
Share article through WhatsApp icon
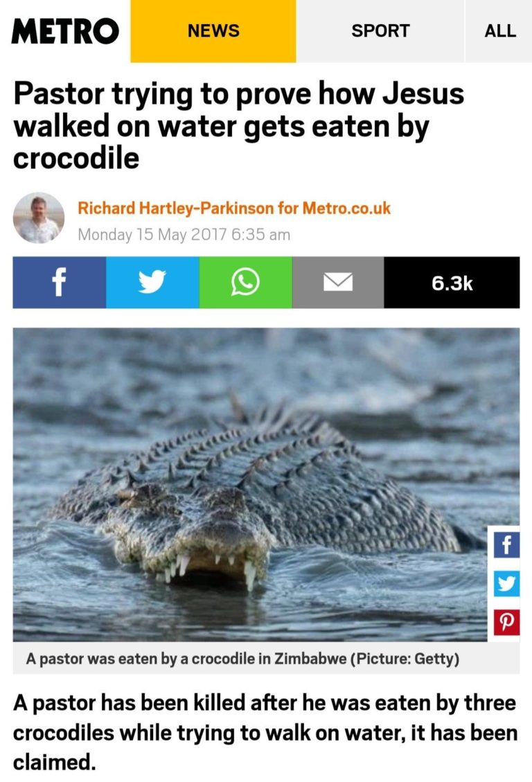tap(245, 283)
